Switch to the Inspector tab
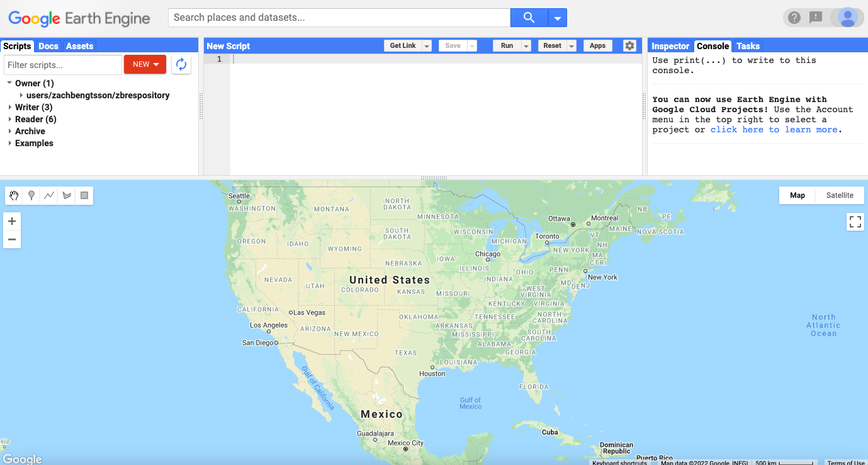The height and width of the screenshot is (465, 868). (670, 46)
